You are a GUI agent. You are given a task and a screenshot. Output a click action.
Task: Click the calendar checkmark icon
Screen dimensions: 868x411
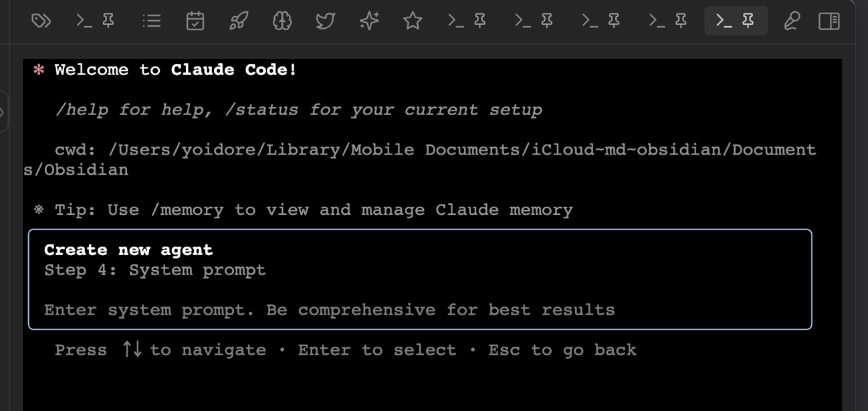(x=195, y=21)
